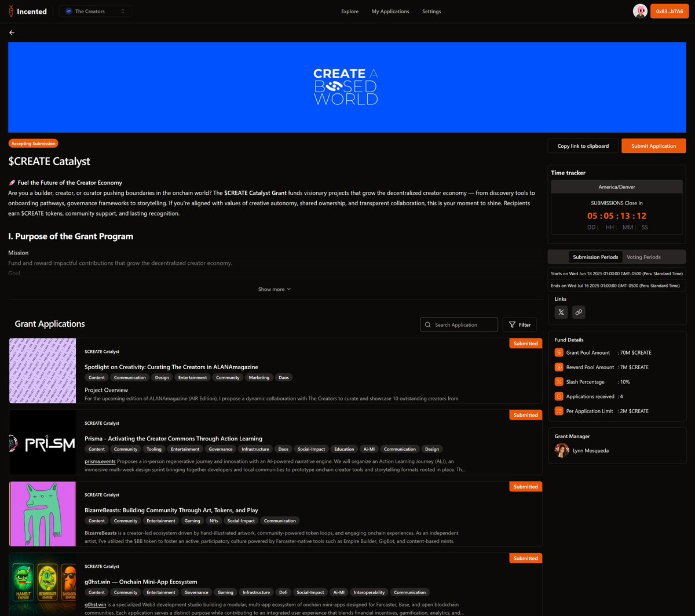Click Marketing tag on ALANAmagazine application

click(259, 377)
